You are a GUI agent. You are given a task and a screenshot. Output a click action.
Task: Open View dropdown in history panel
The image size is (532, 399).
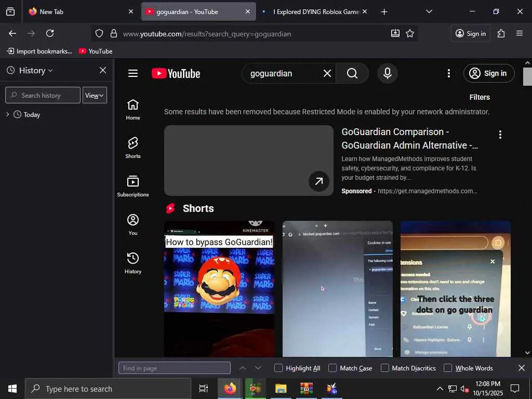click(95, 96)
